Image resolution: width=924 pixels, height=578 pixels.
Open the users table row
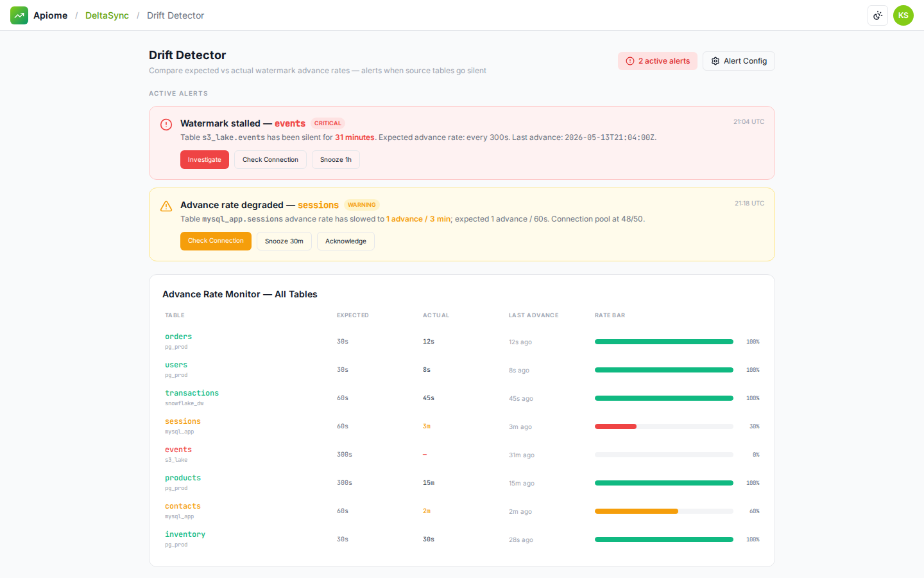(462, 369)
